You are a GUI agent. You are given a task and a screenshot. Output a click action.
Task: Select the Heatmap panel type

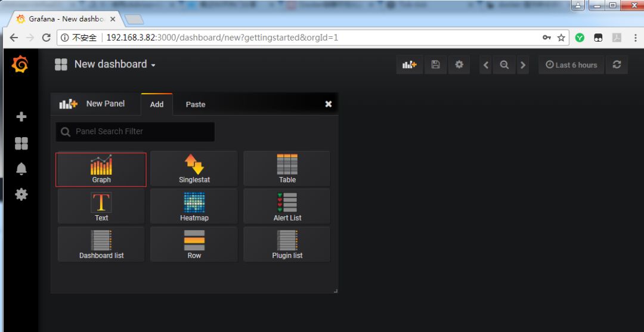point(194,206)
